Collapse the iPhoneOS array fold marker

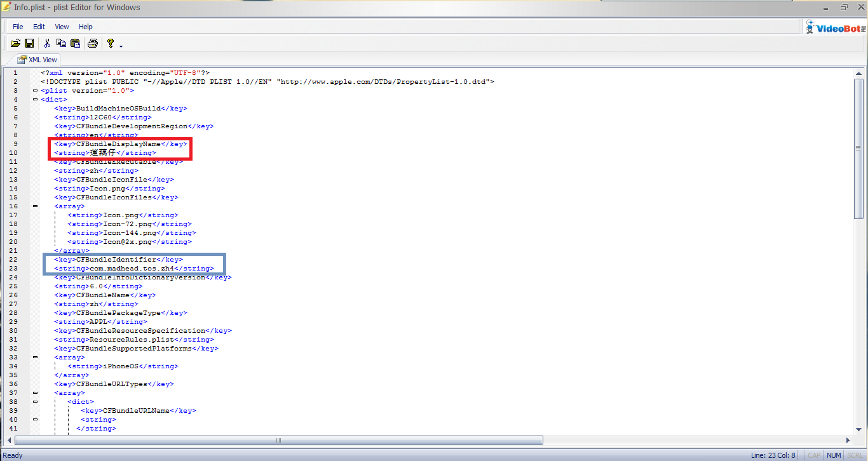(x=35, y=357)
